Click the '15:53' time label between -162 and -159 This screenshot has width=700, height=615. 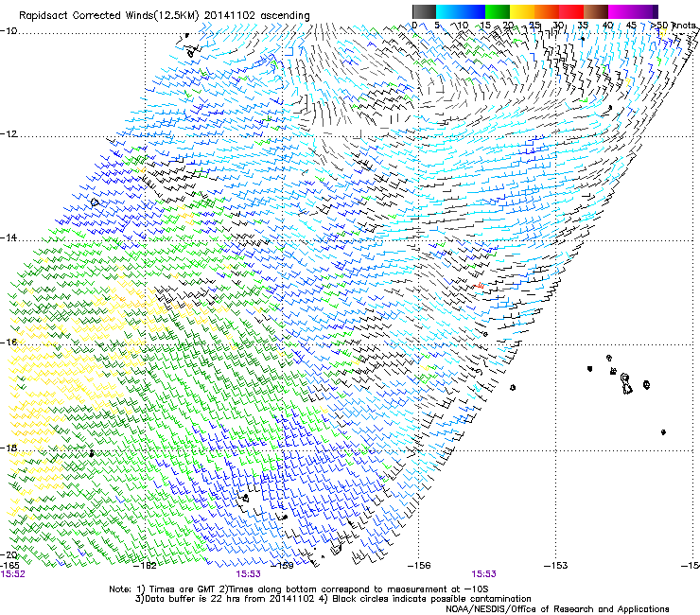[x=248, y=574]
